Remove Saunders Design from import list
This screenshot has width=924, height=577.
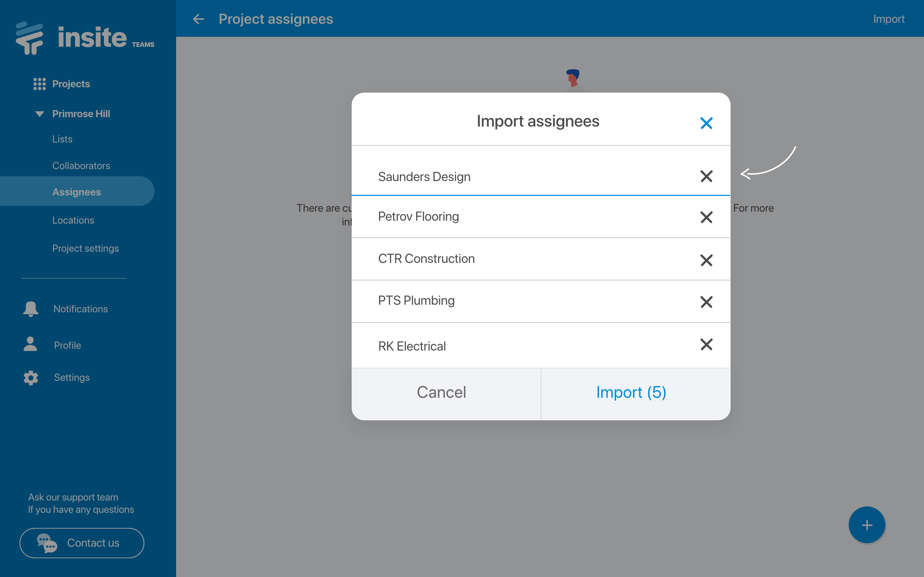pyautogui.click(x=706, y=176)
